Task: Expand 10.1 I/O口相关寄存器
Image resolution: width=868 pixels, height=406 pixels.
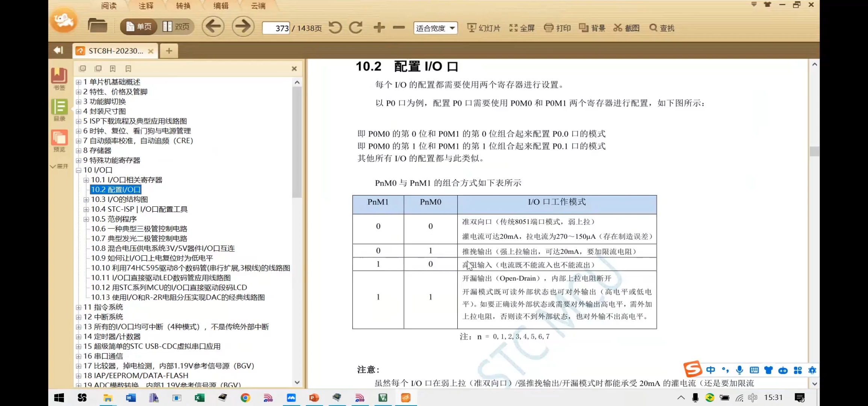Action: click(x=86, y=180)
